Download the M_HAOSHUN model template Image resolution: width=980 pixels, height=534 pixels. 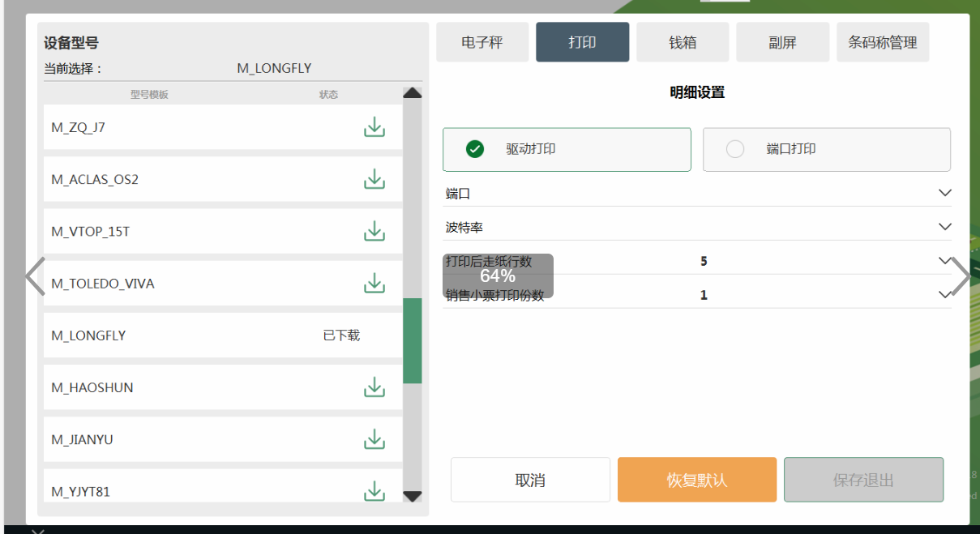click(374, 387)
